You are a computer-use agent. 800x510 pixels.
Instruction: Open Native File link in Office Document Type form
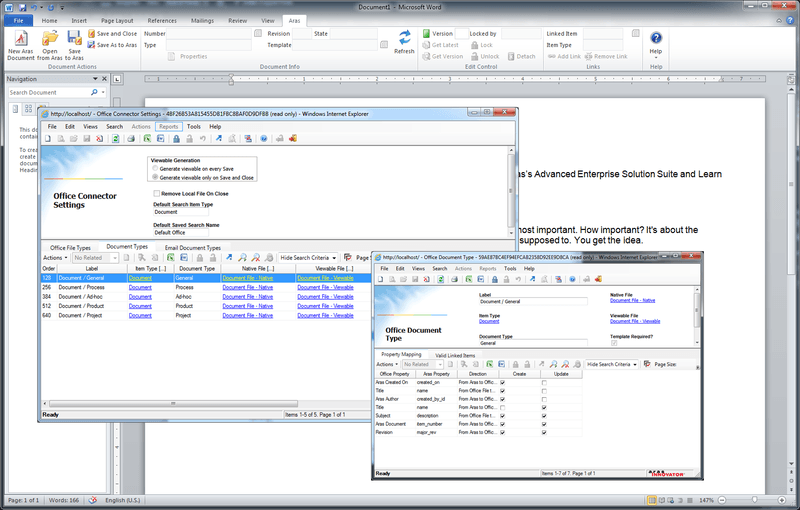click(633, 300)
